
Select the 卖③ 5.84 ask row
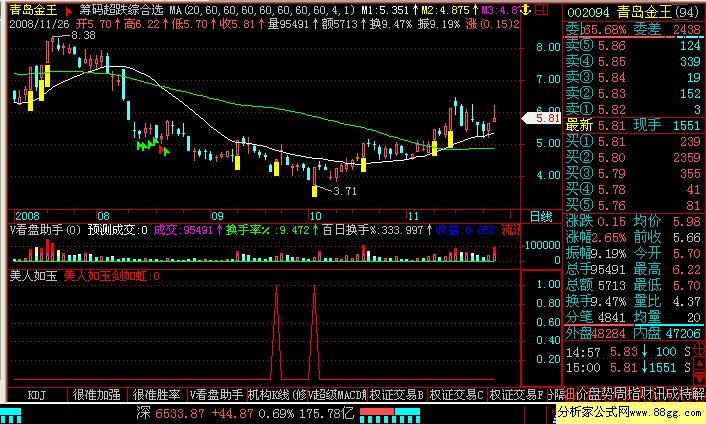[x=633, y=77]
